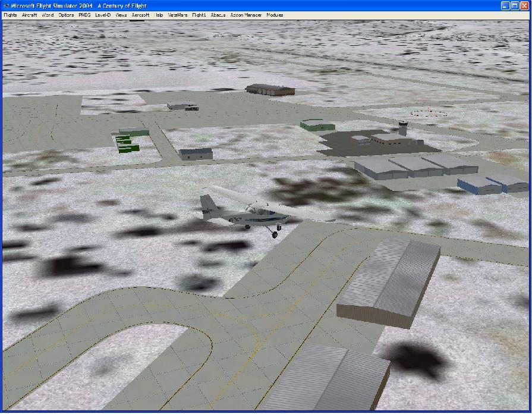This screenshot has width=532, height=414.
Task: Open the Flights menu
Action: point(10,15)
